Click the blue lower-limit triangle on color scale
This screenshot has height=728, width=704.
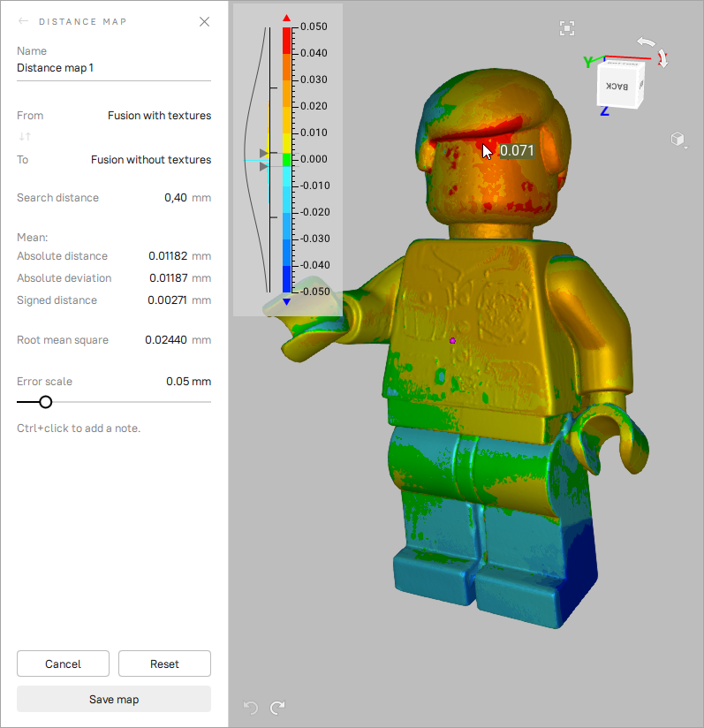(x=287, y=302)
